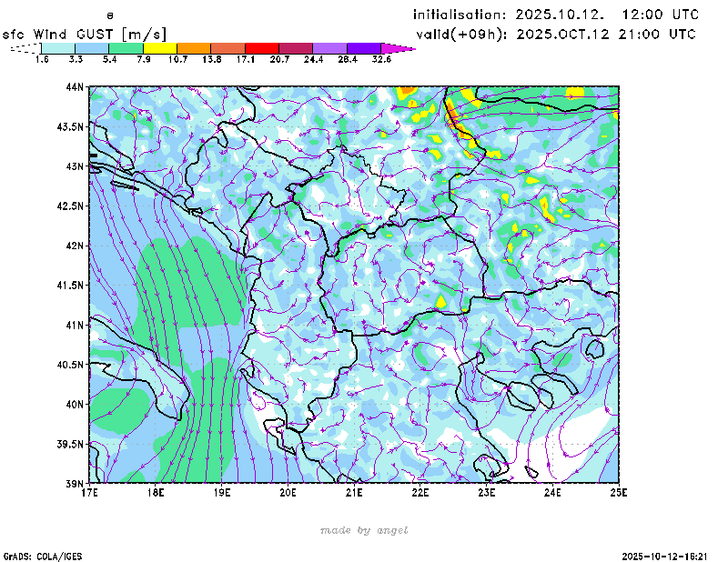The width and height of the screenshot is (728, 562).
Task: Click the dashed arrow at the legend's left end
Action: (x=24, y=48)
